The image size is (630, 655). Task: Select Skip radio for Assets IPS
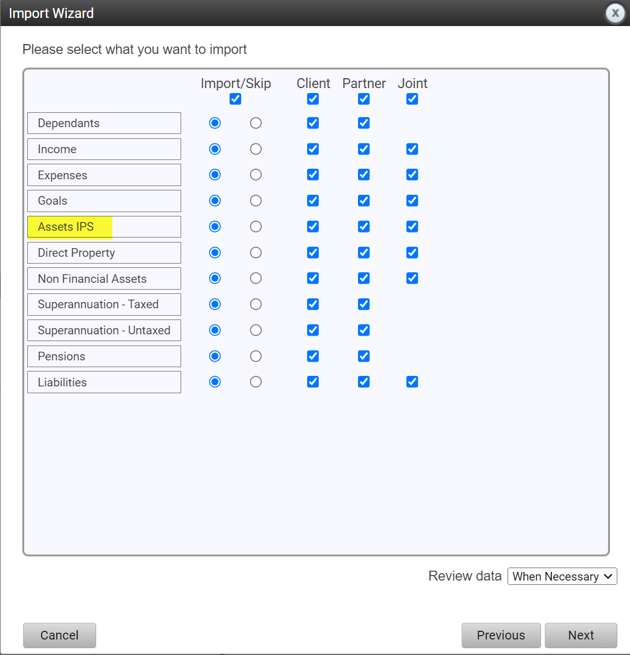(x=256, y=227)
